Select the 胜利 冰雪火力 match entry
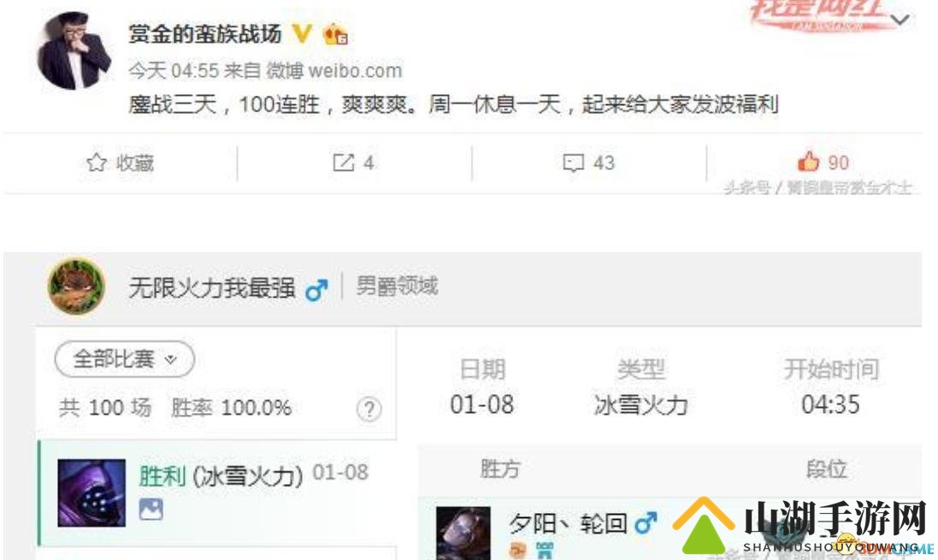This screenshot has width=938, height=560. point(216,493)
